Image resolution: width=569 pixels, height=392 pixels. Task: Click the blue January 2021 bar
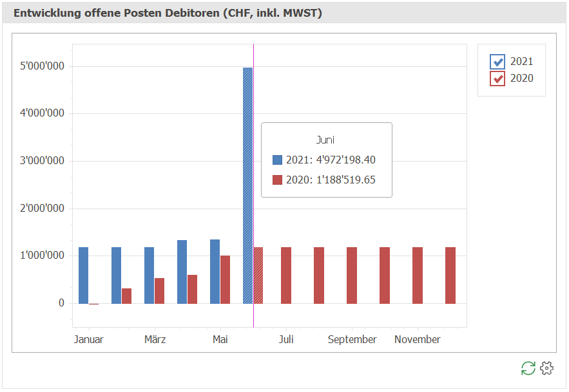[84, 275]
